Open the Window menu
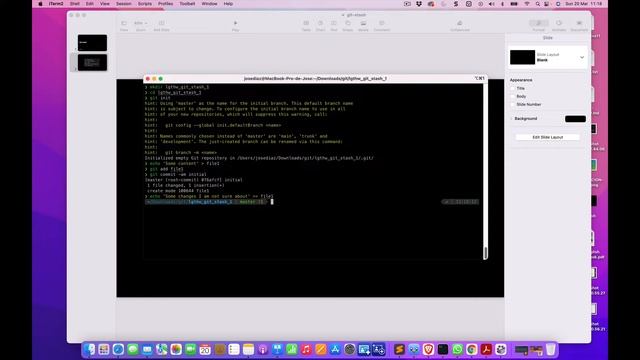The height and width of the screenshot is (360, 640). tap(209, 4)
